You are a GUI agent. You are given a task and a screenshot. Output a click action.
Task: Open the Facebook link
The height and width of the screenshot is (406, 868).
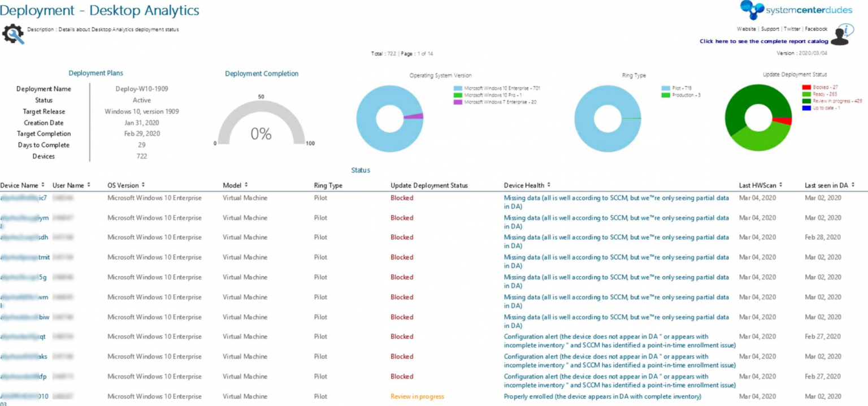coord(816,29)
